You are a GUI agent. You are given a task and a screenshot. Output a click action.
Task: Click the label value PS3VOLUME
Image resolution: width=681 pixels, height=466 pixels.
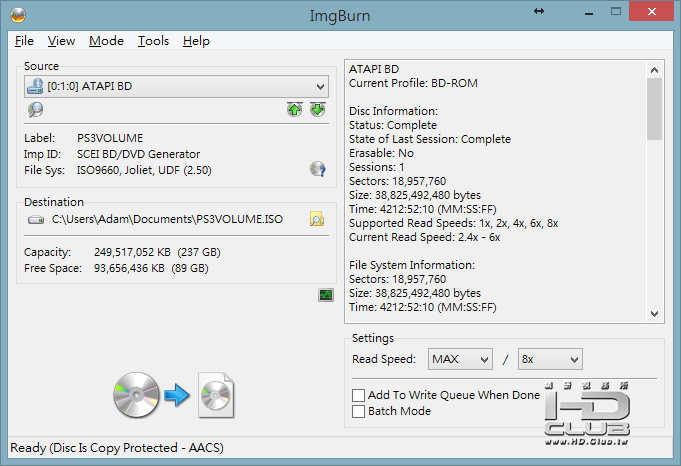[x=110, y=138]
